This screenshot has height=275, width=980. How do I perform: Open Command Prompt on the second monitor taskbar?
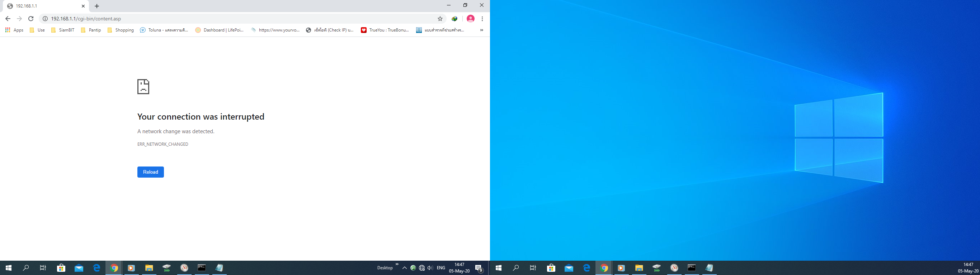pos(692,268)
